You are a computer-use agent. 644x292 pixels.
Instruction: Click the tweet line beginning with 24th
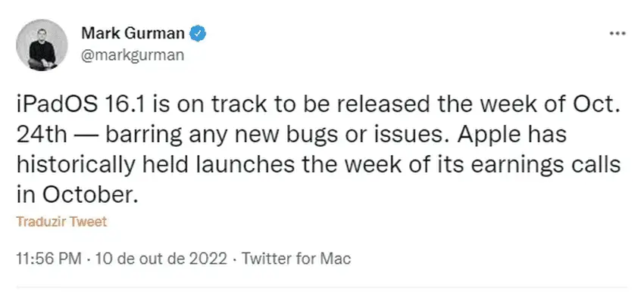coord(291,135)
